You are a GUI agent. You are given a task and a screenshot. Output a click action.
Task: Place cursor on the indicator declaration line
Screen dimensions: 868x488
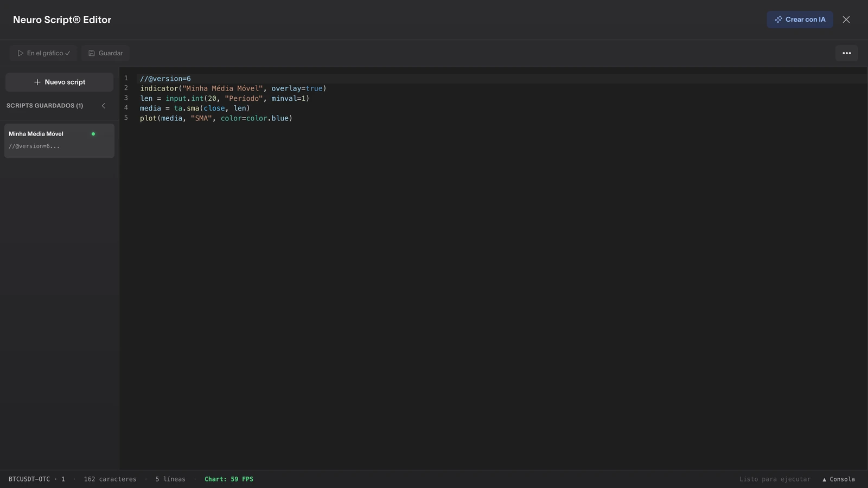coord(233,88)
